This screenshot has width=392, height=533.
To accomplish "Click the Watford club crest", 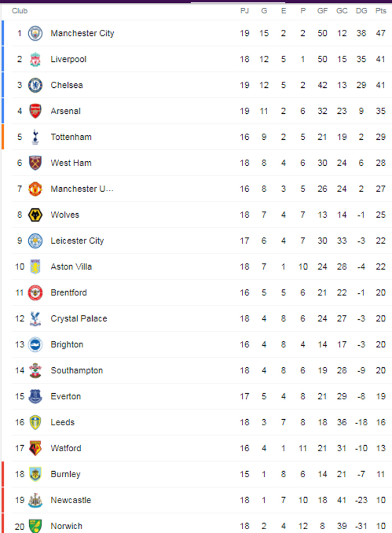I will (x=35, y=448).
